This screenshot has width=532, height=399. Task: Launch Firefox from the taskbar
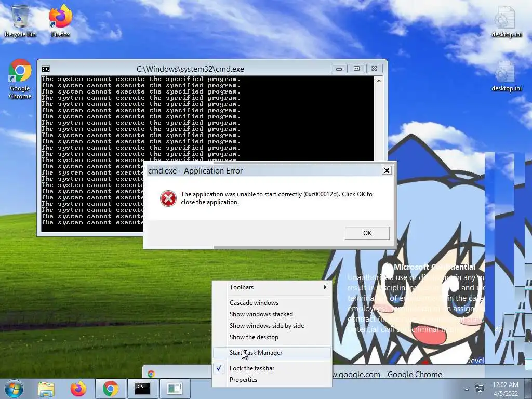tap(78, 389)
